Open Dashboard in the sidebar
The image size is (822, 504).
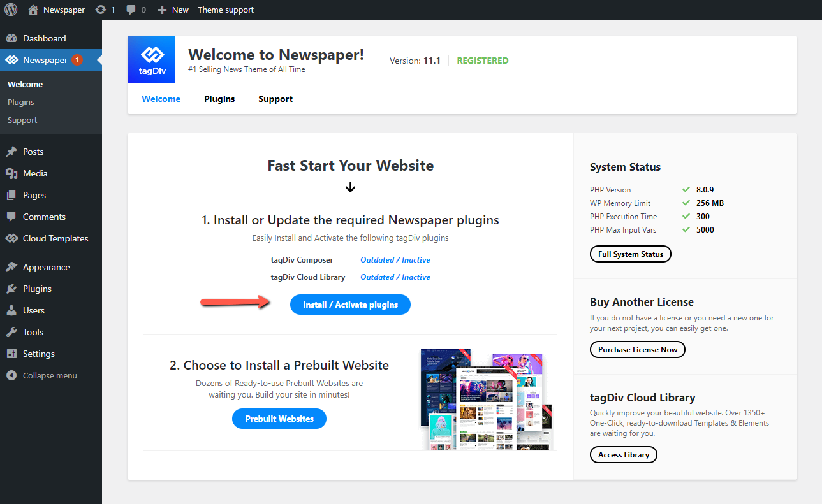click(x=45, y=38)
